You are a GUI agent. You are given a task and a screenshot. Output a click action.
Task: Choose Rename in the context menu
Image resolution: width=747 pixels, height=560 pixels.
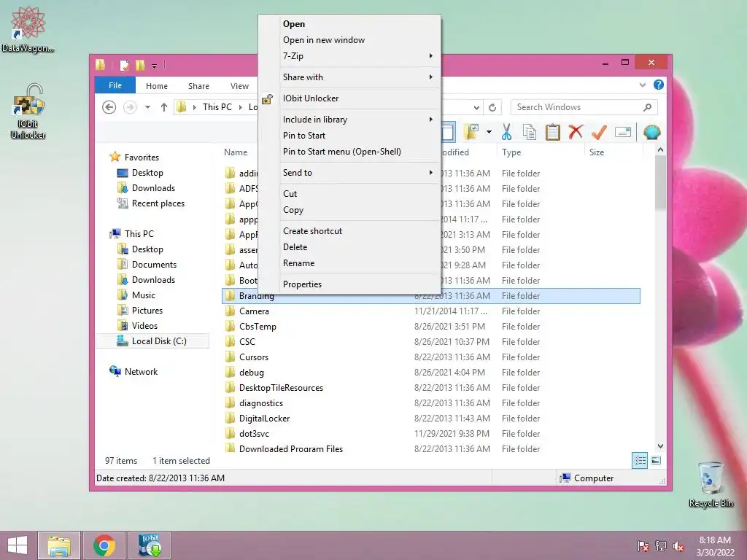(349, 263)
